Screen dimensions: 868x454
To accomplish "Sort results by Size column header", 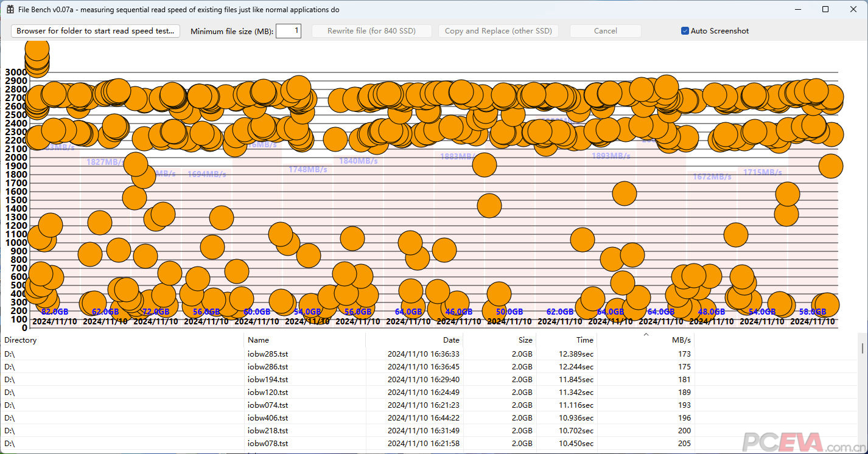I will [x=499, y=340].
